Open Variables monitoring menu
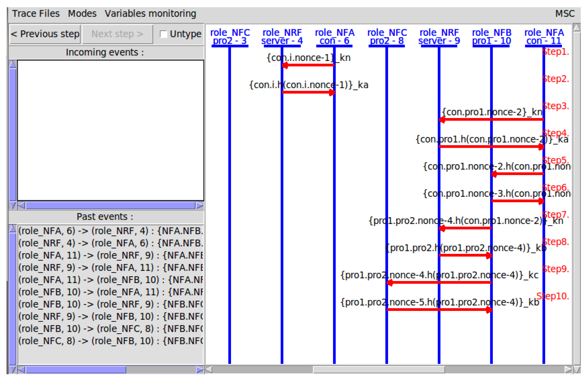The height and width of the screenshot is (382, 588). click(150, 13)
